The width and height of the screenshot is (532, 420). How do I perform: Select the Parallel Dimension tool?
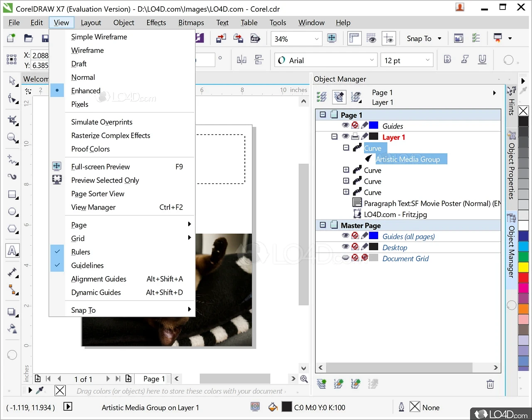coord(12,272)
